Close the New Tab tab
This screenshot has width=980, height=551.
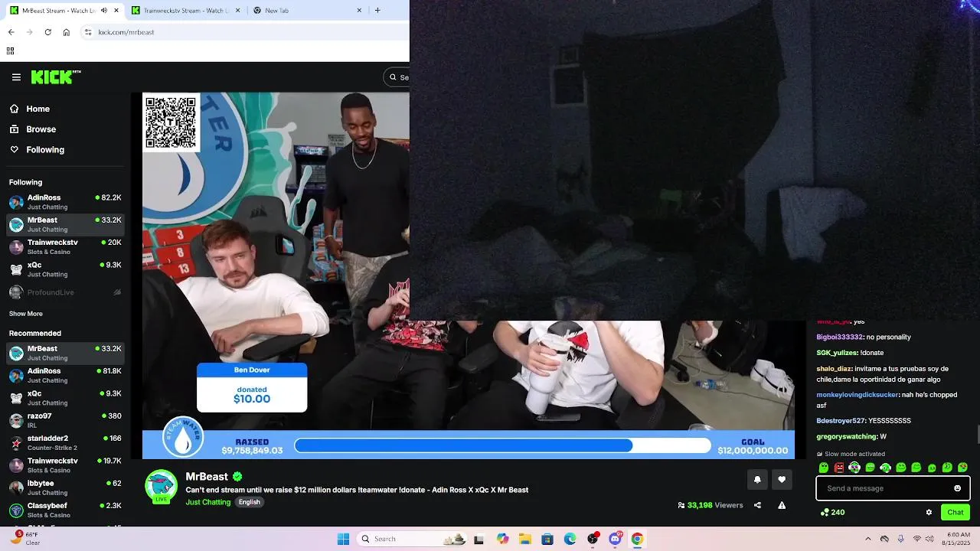click(x=359, y=10)
